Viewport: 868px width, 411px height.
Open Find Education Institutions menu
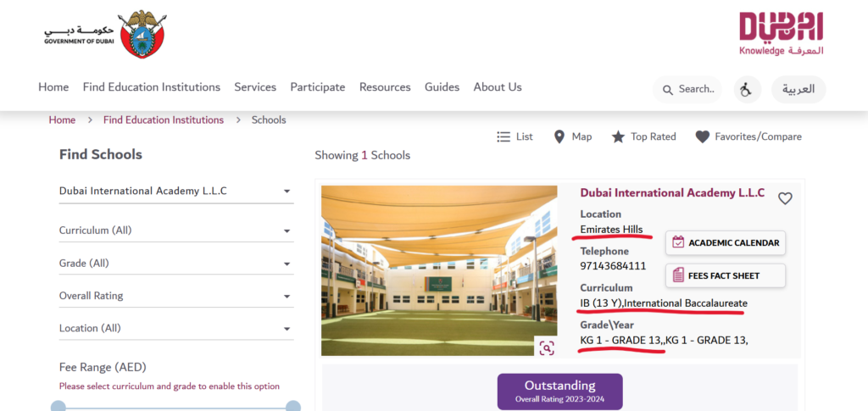[x=152, y=86]
